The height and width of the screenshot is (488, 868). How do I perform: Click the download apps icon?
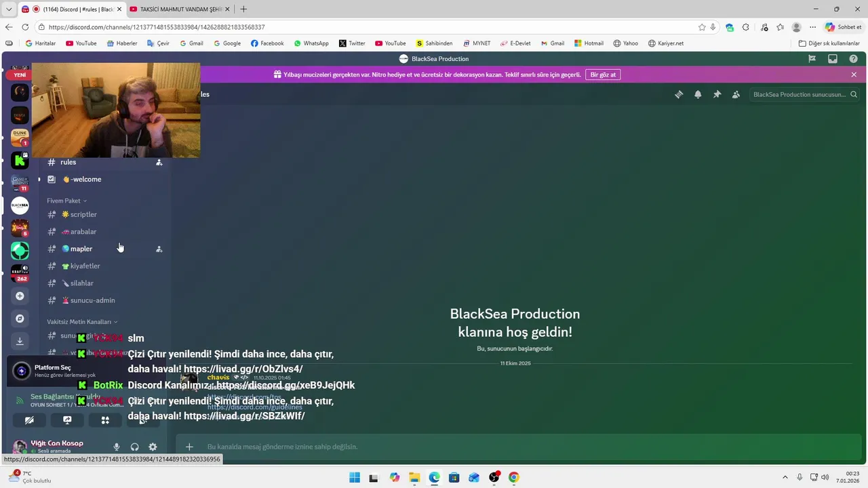(x=20, y=341)
